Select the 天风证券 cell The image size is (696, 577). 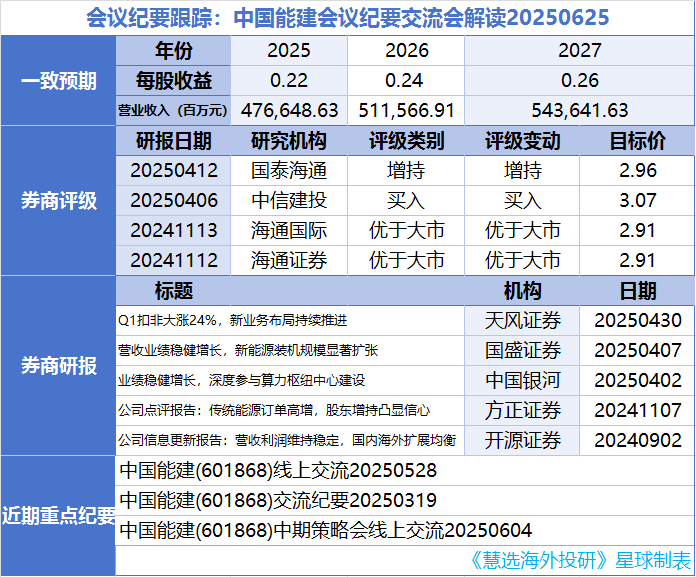tap(522, 320)
